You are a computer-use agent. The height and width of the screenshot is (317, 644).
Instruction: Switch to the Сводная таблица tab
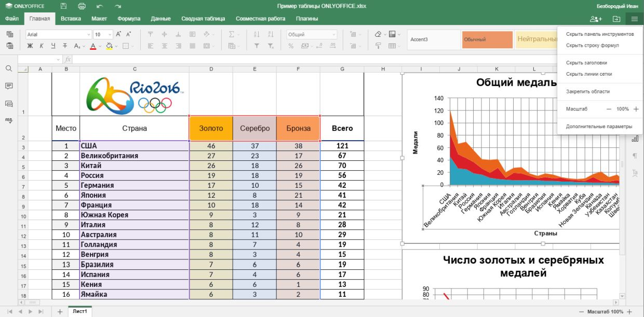[203, 19]
